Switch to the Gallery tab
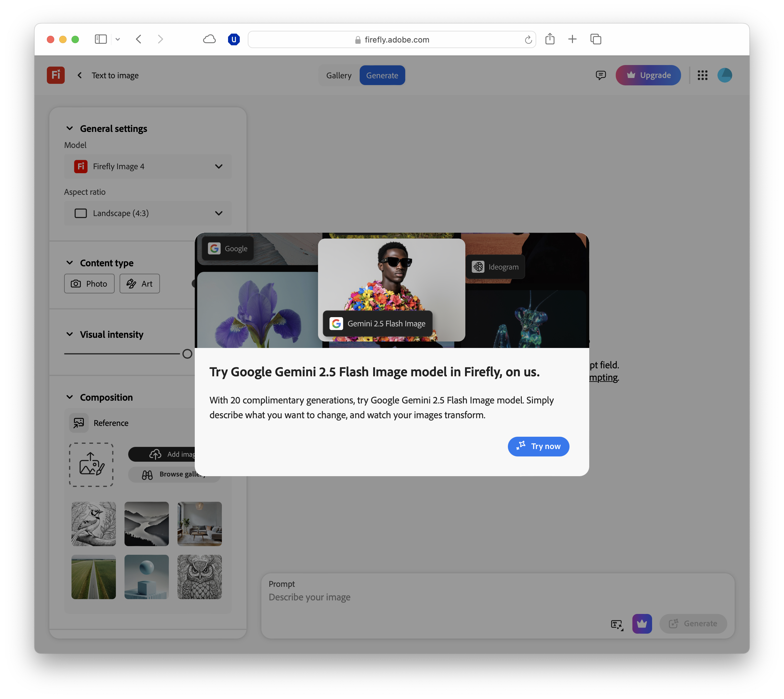Viewport: 784px width, 699px height. (x=339, y=75)
